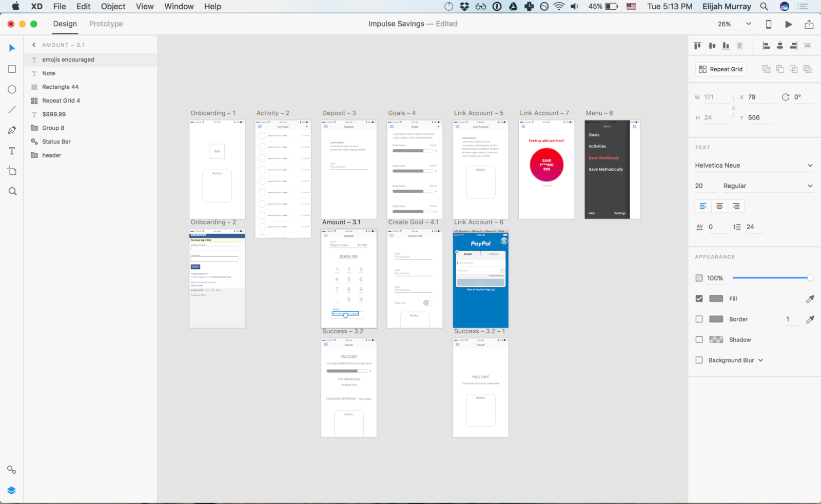Select the Zoom tool
Viewport: 821px width, 504px height.
coord(12,191)
